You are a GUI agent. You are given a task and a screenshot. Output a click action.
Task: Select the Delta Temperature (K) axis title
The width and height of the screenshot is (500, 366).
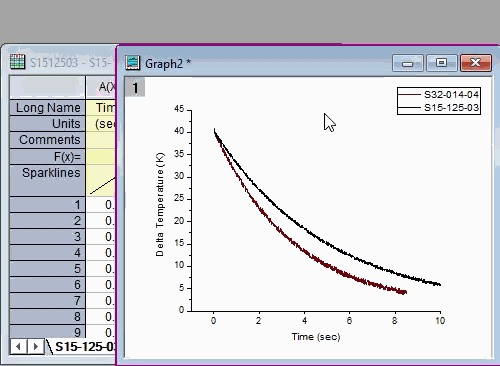pos(160,204)
